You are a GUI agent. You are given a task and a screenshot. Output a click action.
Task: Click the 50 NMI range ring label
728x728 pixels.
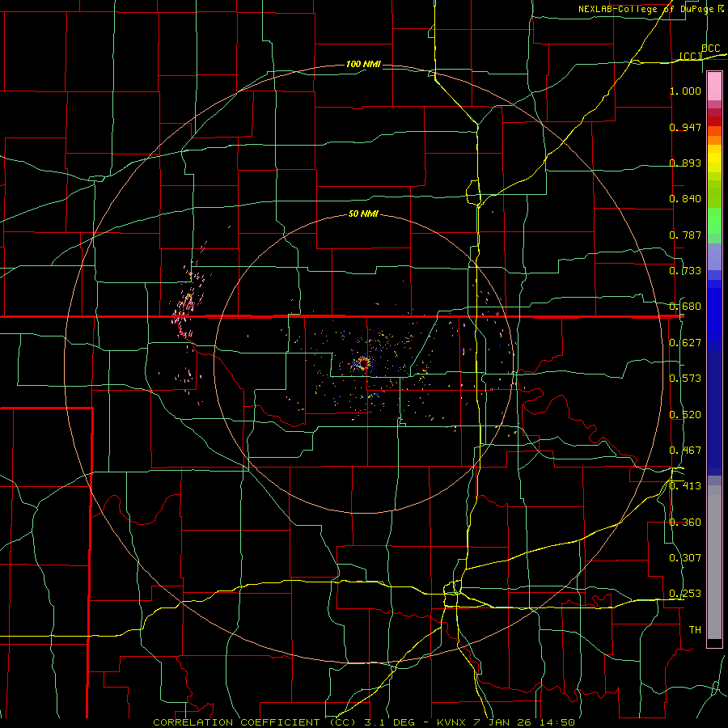coord(363,214)
